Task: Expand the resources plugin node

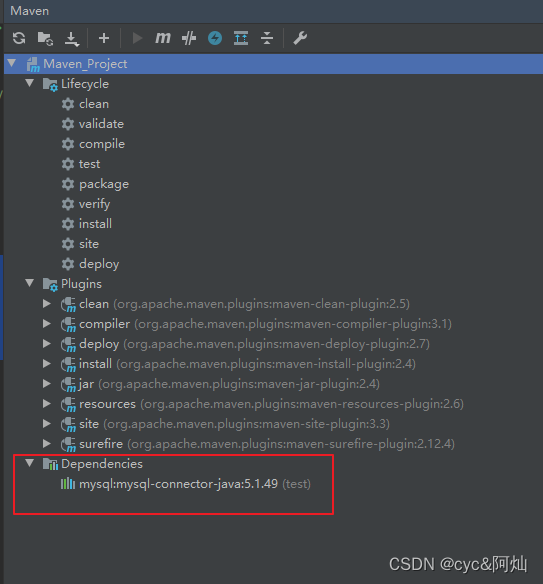Action: click(x=47, y=403)
